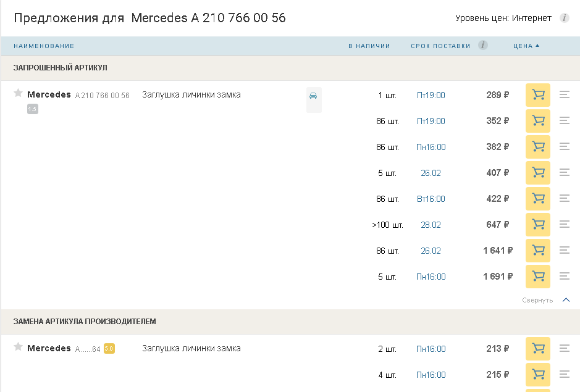Open details menu for 647 ₽ offer
580x392 pixels.
tap(565, 224)
